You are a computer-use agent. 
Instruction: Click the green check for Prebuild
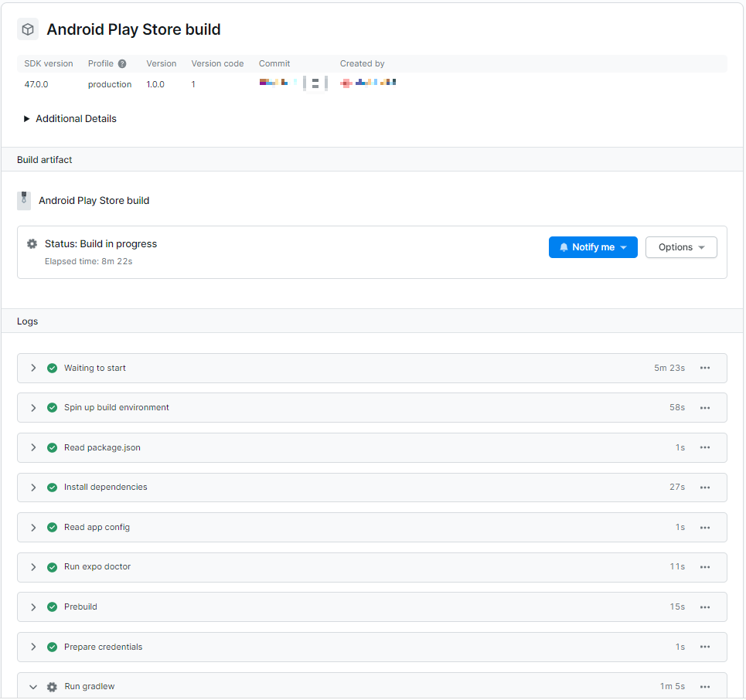53,607
